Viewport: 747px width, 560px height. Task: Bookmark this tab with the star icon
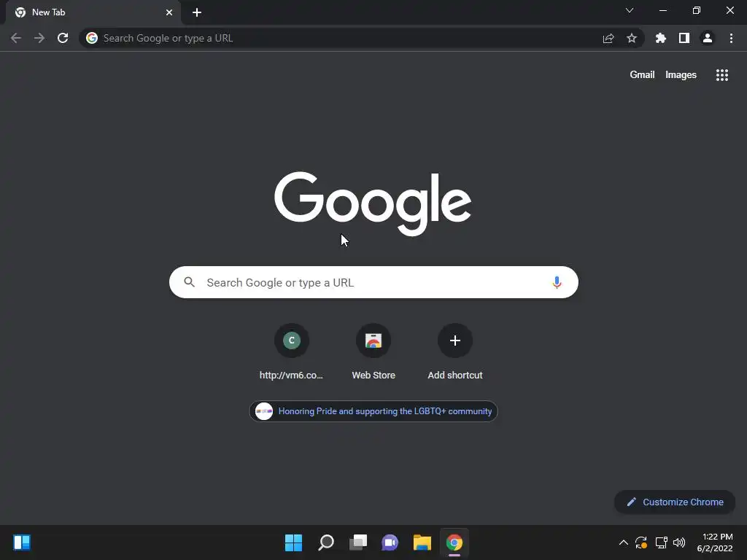(x=632, y=38)
